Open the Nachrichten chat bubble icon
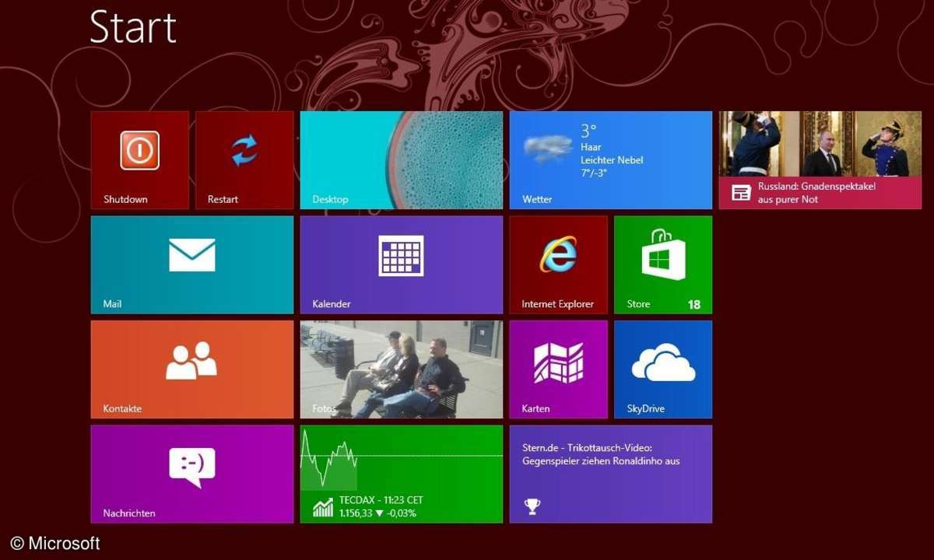934x560 pixels. coord(191,467)
